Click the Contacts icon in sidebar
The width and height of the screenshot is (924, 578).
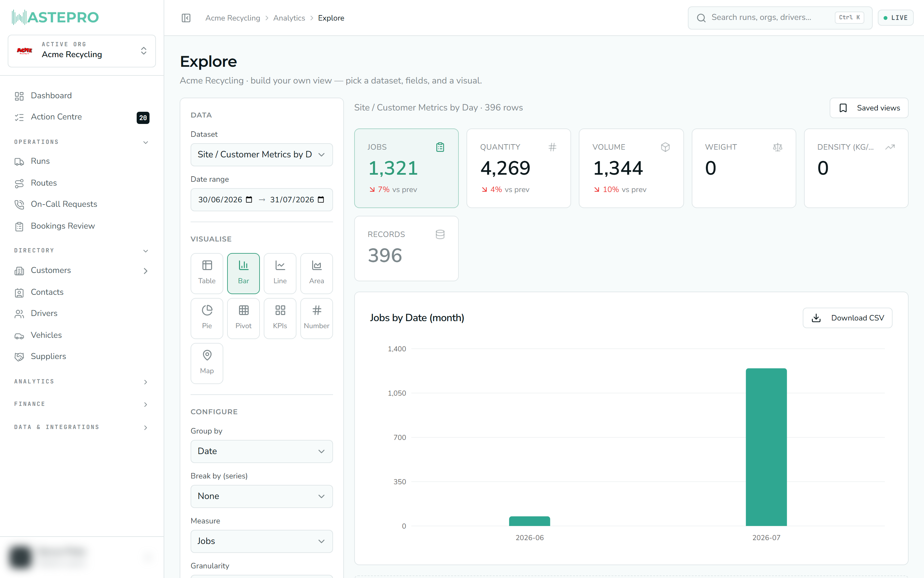(x=19, y=293)
